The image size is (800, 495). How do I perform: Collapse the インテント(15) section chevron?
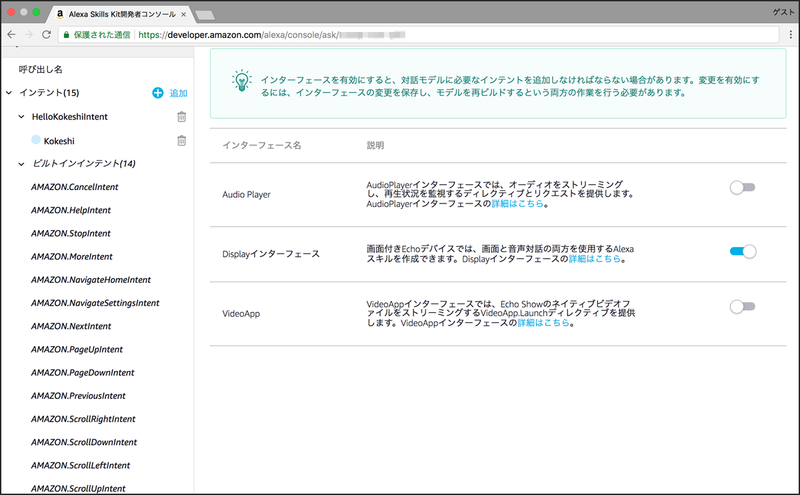(x=9, y=92)
